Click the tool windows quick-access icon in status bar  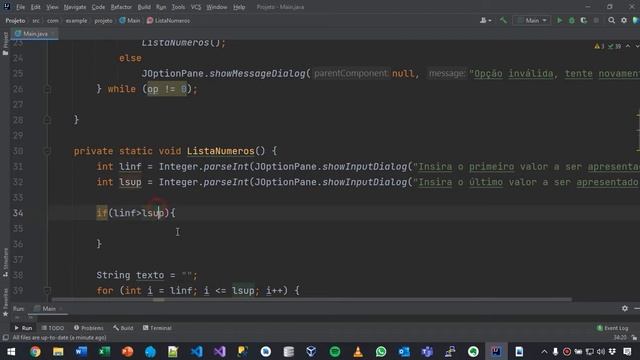[x=5, y=338]
